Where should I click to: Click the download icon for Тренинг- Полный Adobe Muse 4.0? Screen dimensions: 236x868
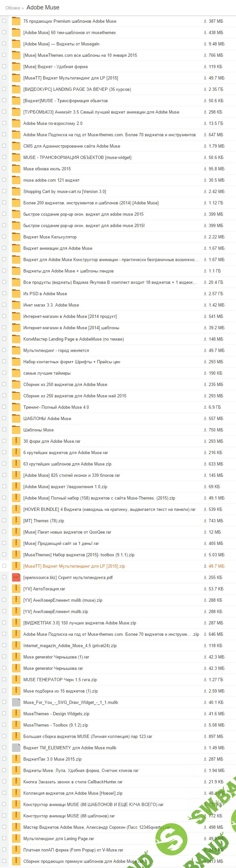click(x=205, y=407)
